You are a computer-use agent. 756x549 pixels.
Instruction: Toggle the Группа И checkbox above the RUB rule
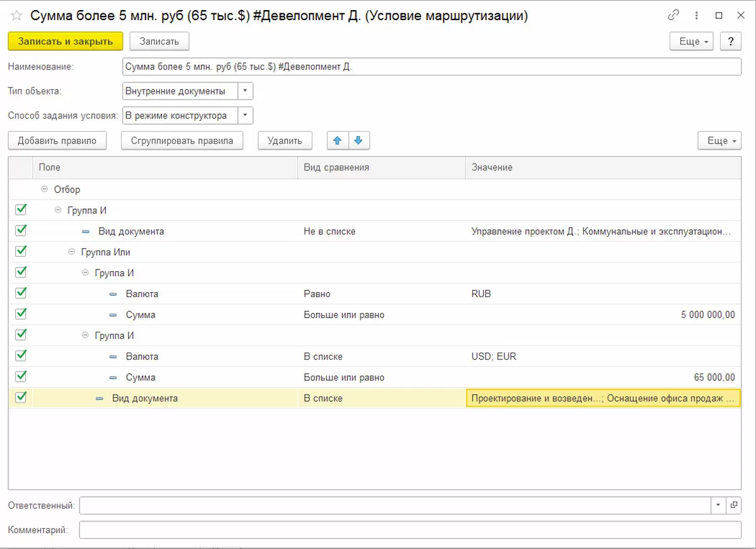(x=21, y=272)
